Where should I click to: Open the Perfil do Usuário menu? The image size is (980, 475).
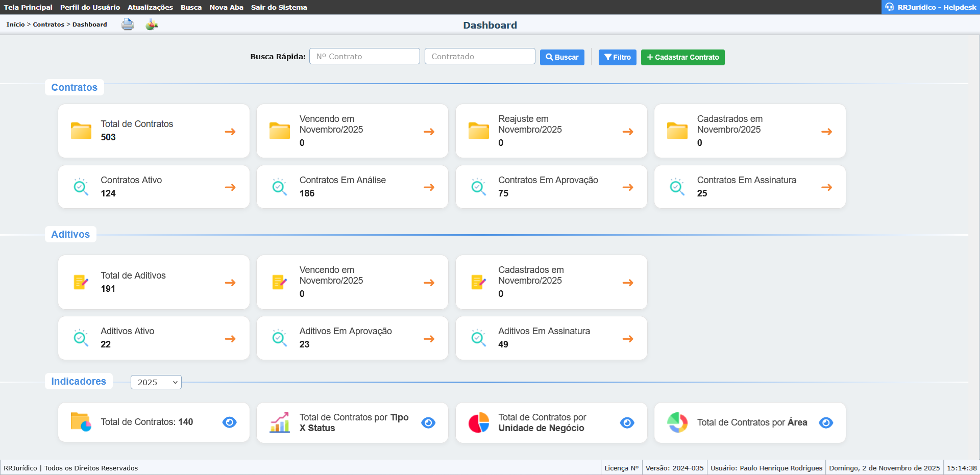tap(90, 7)
